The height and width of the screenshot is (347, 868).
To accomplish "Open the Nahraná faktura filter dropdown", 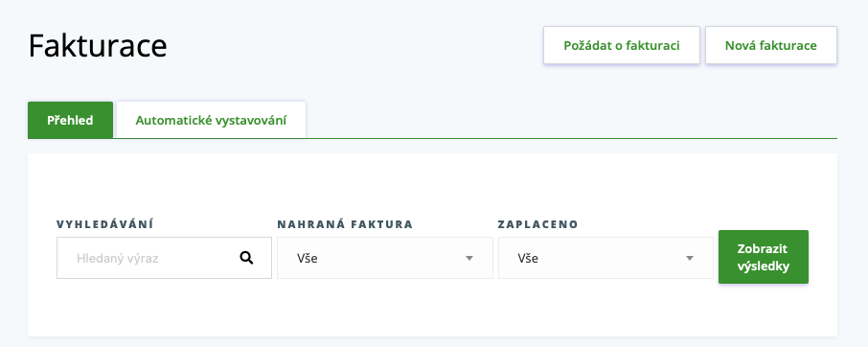I will click(385, 258).
